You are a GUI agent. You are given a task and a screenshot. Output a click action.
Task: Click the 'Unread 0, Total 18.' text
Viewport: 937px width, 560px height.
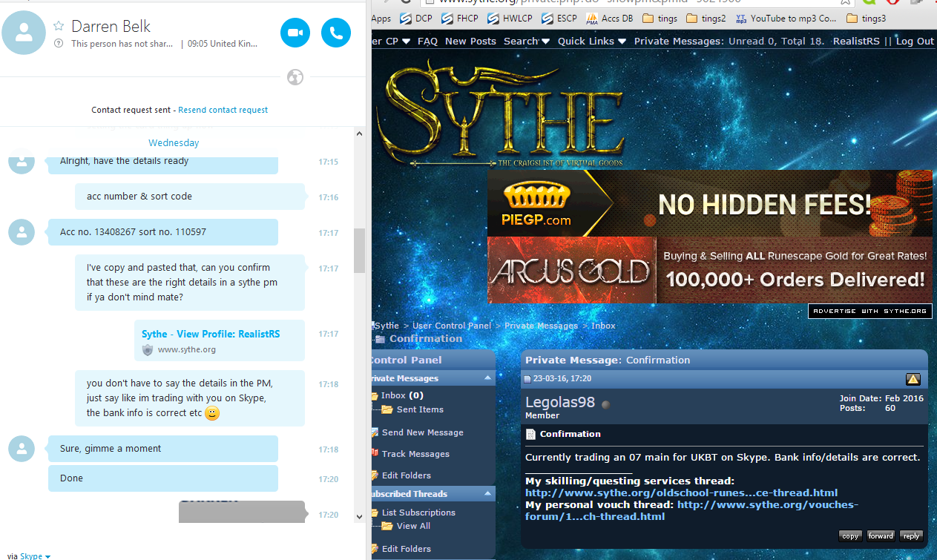click(x=776, y=42)
